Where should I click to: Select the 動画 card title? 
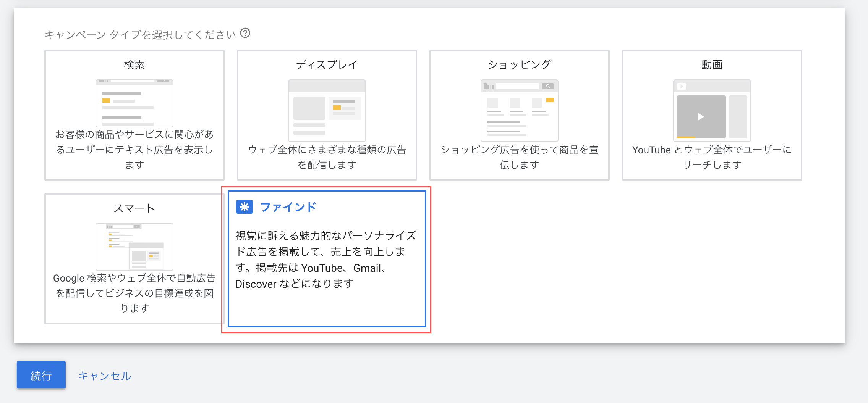click(x=712, y=65)
